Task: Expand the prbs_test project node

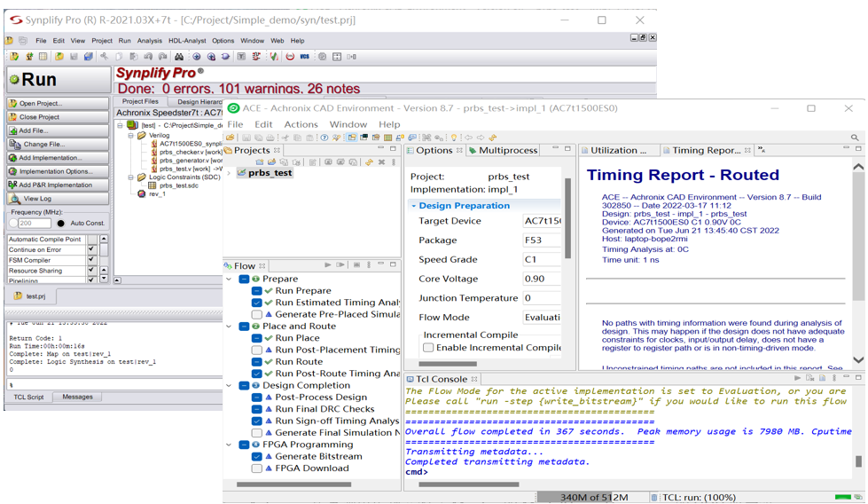Action: [230, 173]
